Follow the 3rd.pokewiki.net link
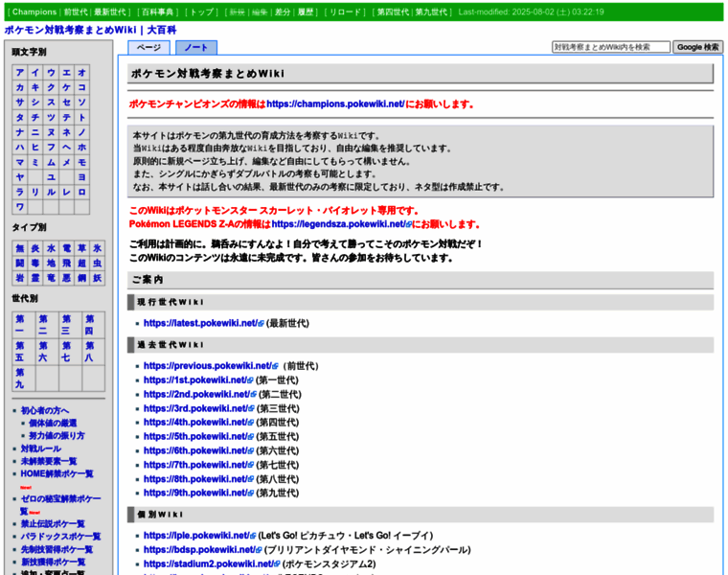Viewport: 728px width, 575px height. (198, 408)
